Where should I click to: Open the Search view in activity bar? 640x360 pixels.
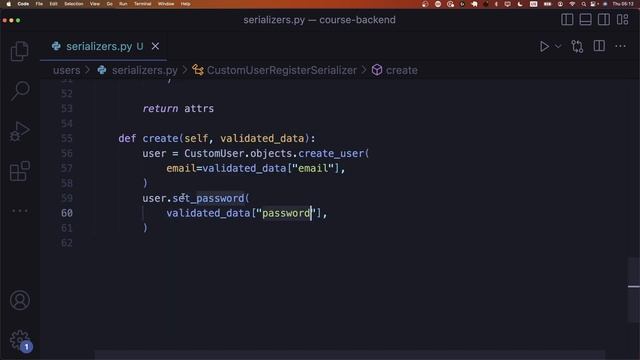pyautogui.click(x=20, y=90)
